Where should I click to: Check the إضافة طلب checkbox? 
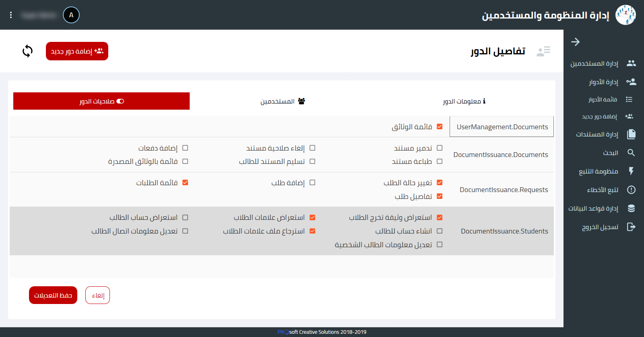pyautogui.click(x=312, y=182)
